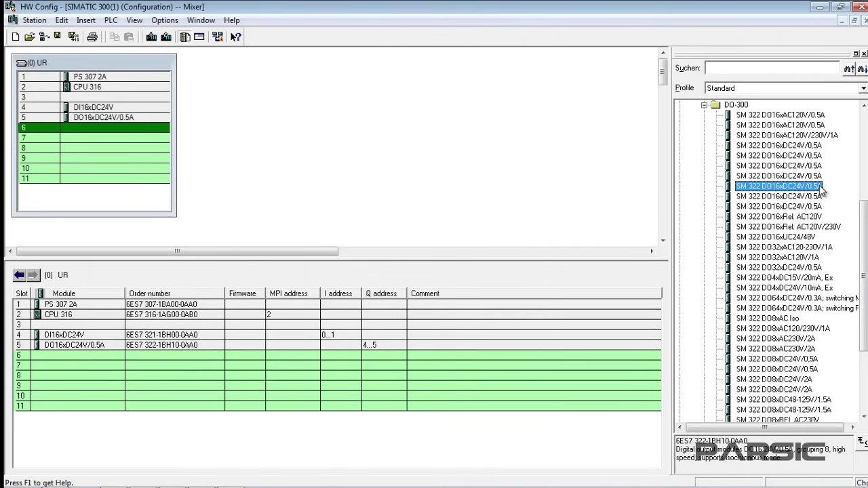
Task: Toggle the hardware Catalog toolbar icon
Action: tap(184, 37)
